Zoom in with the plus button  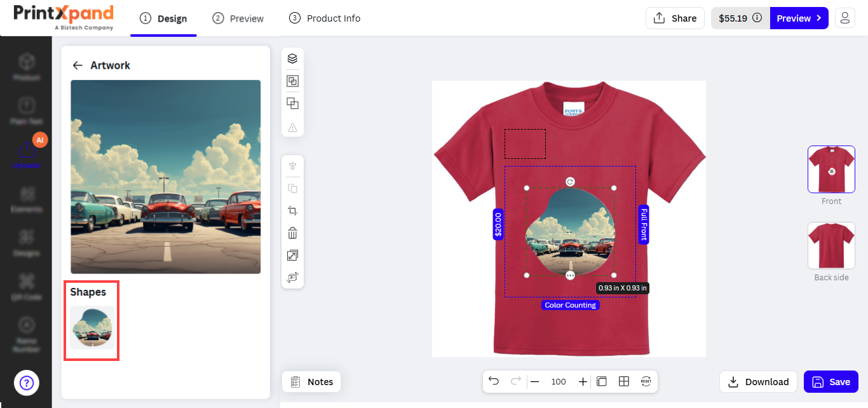pos(583,381)
